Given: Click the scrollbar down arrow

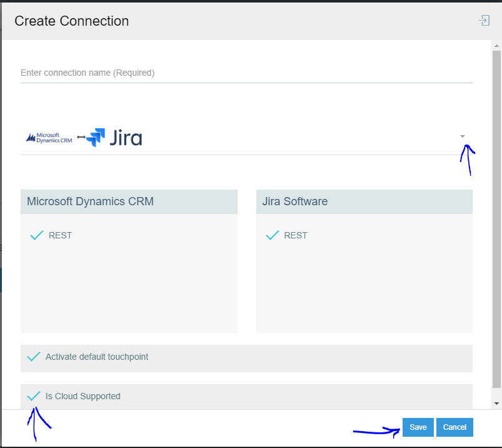Looking at the screenshot, I should pos(496,404).
